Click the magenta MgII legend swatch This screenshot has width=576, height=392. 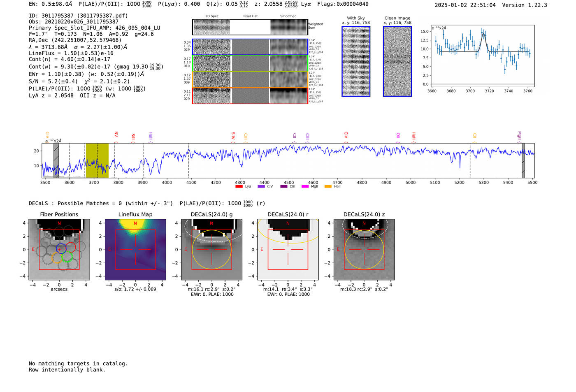coord(305,186)
